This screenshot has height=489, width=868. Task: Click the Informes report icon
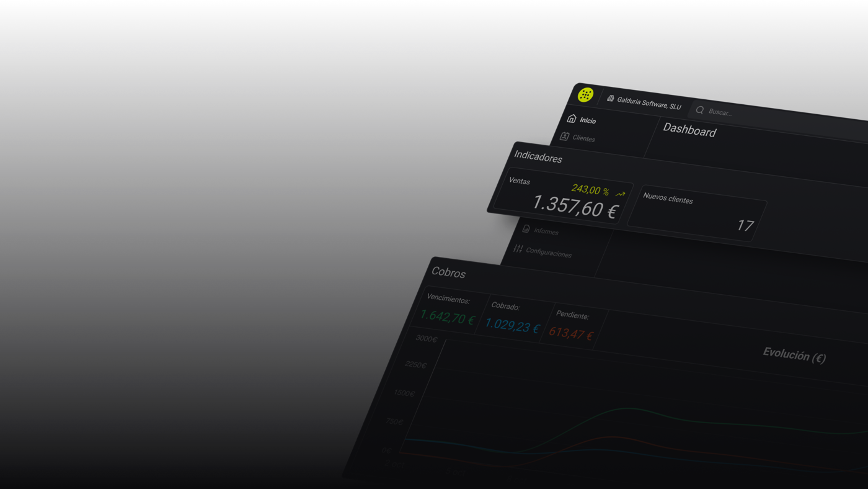click(526, 229)
